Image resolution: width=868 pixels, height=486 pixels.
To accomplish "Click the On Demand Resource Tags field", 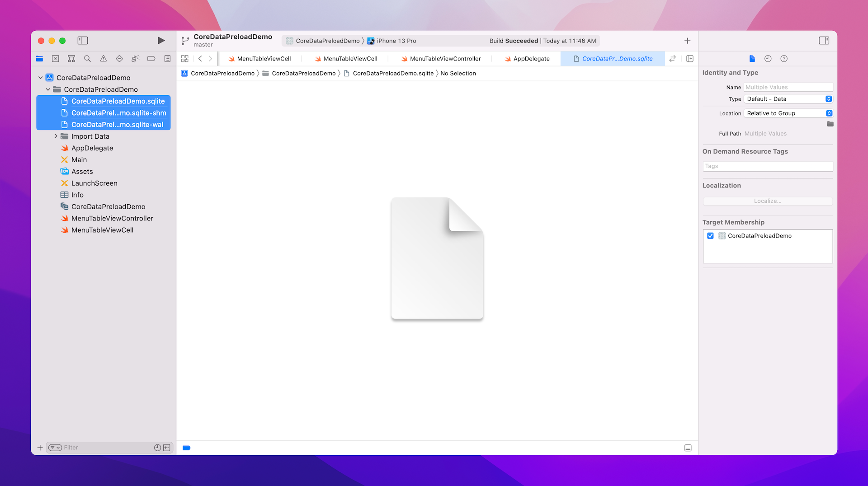I will point(767,166).
